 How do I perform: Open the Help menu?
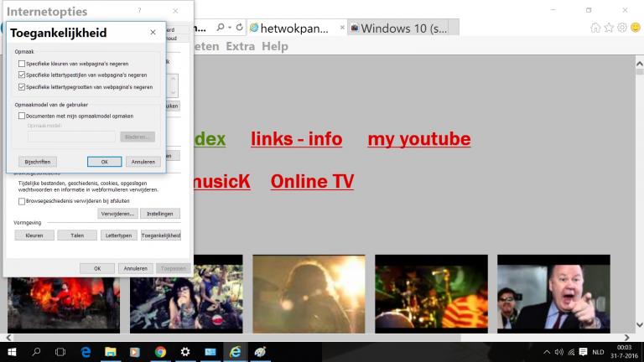(274, 46)
